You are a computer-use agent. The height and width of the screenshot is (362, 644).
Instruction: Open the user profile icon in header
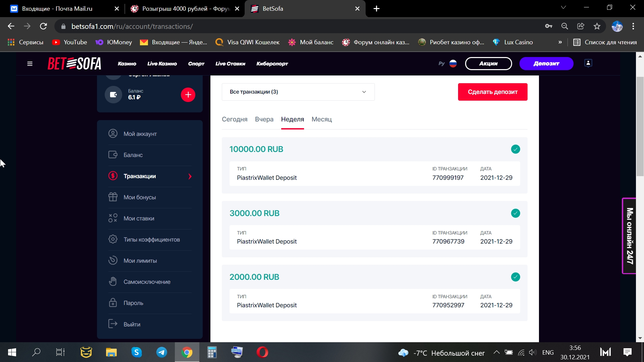[588, 63]
